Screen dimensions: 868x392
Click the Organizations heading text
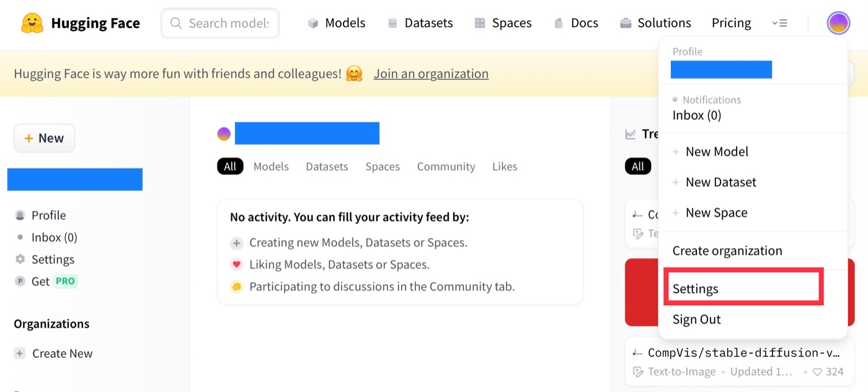pyautogui.click(x=51, y=324)
